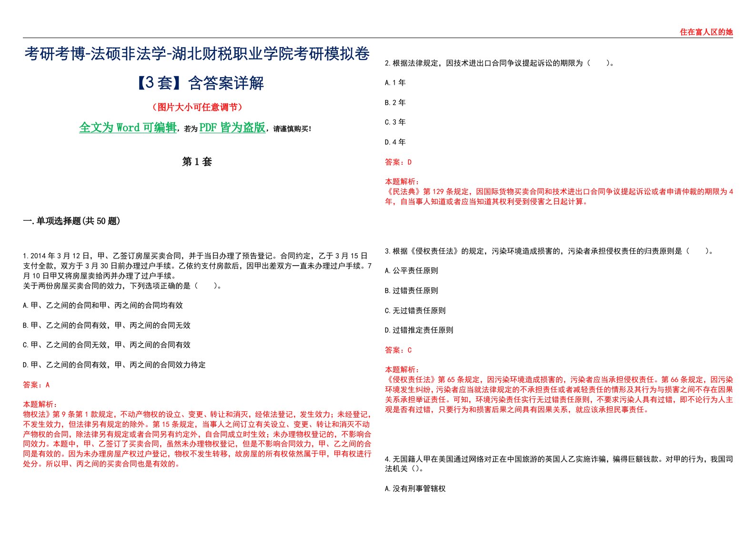Select option D.过错推定责任原则
This screenshot has height=534, width=756.
click(x=419, y=330)
